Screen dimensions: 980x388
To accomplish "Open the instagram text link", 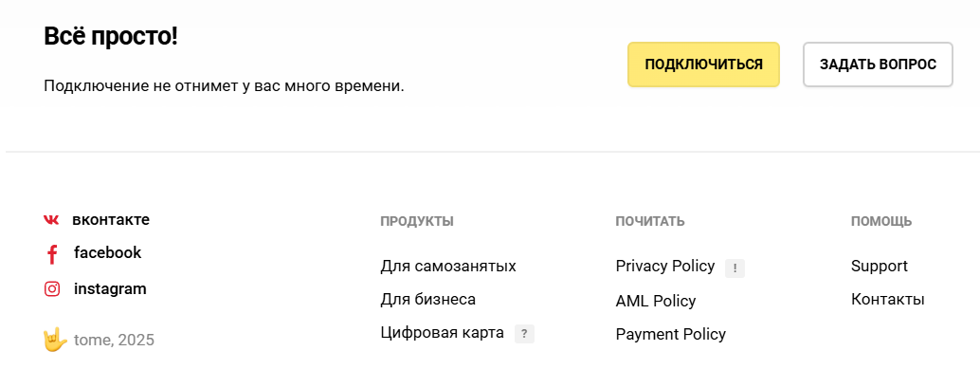I will coord(110,289).
